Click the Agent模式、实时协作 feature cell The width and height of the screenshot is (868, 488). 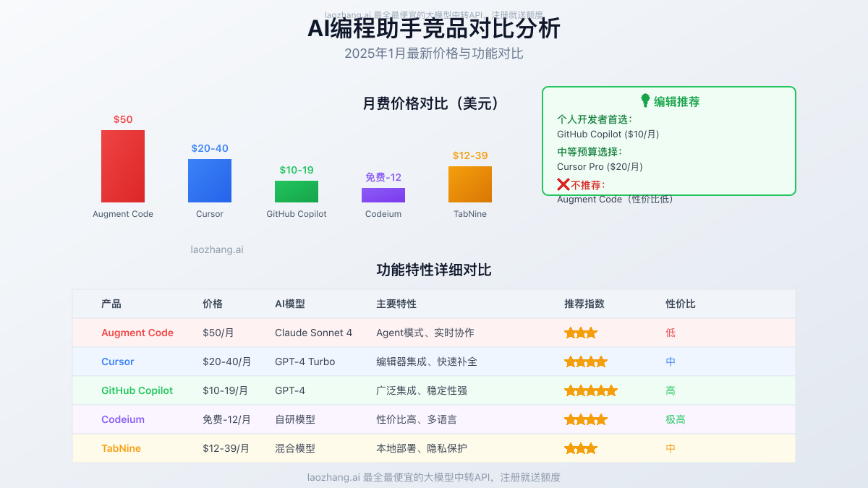point(425,333)
